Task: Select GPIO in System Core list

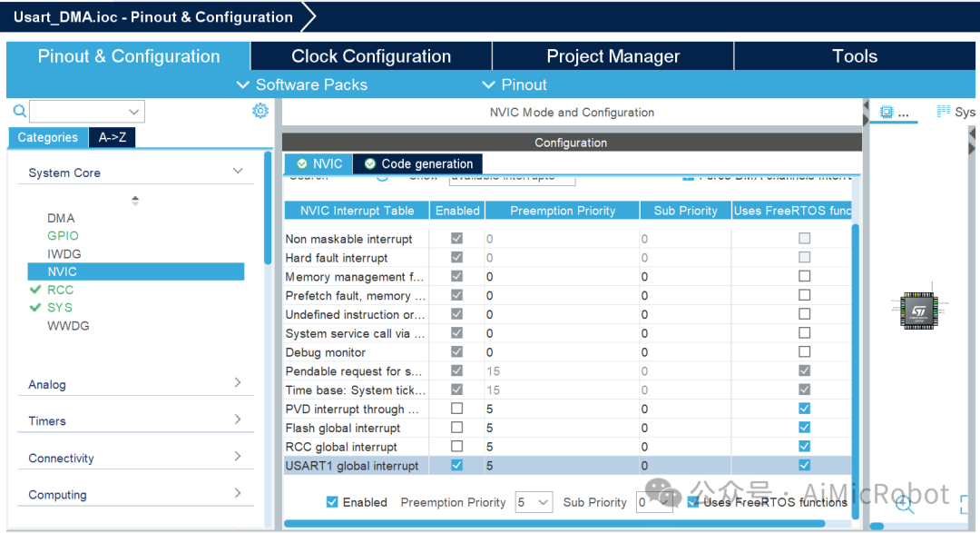Action: point(63,236)
